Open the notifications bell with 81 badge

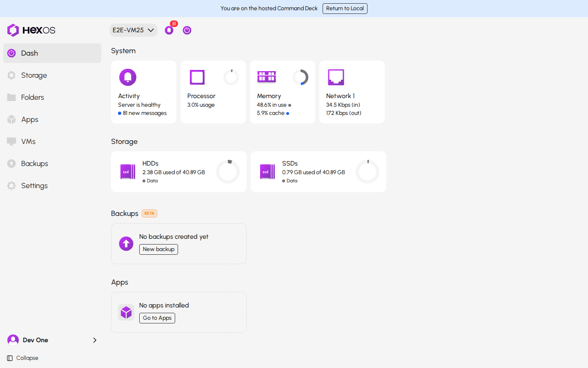click(x=169, y=30)
